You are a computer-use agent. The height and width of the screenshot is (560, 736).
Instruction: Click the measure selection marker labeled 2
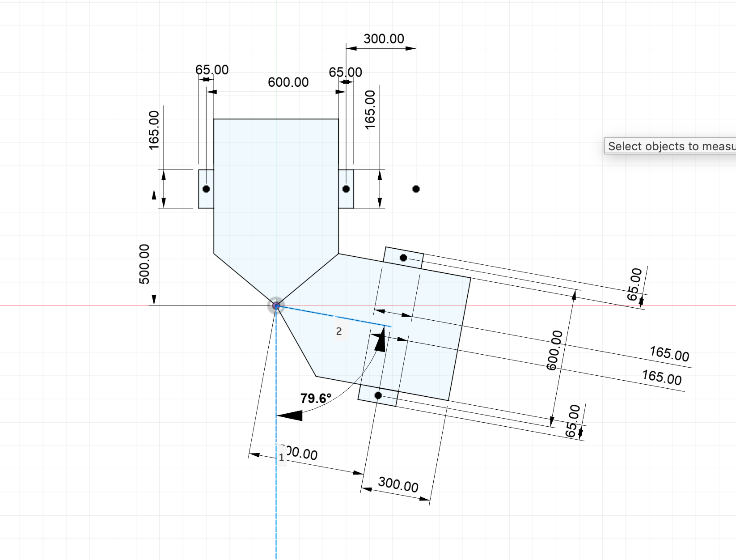pos(339,331)
